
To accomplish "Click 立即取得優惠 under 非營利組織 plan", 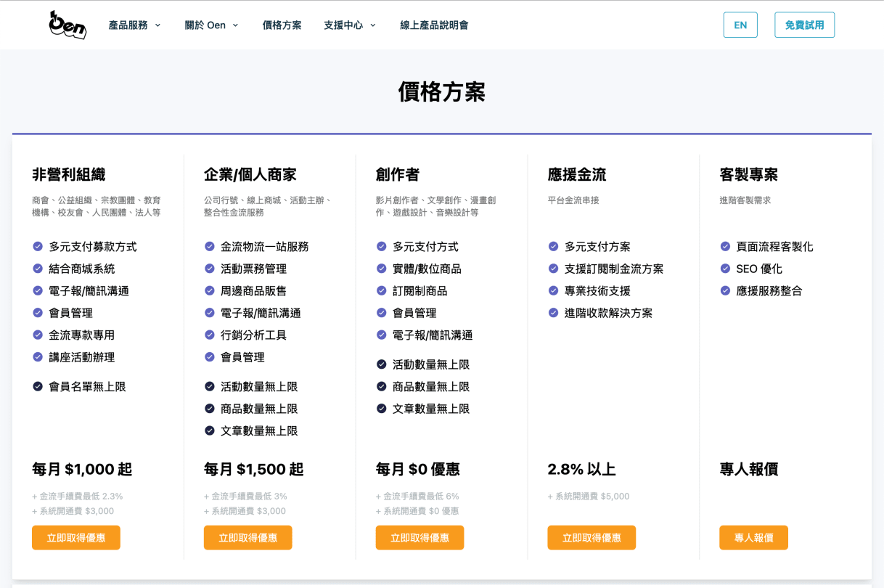I will (x=76, y=538).
